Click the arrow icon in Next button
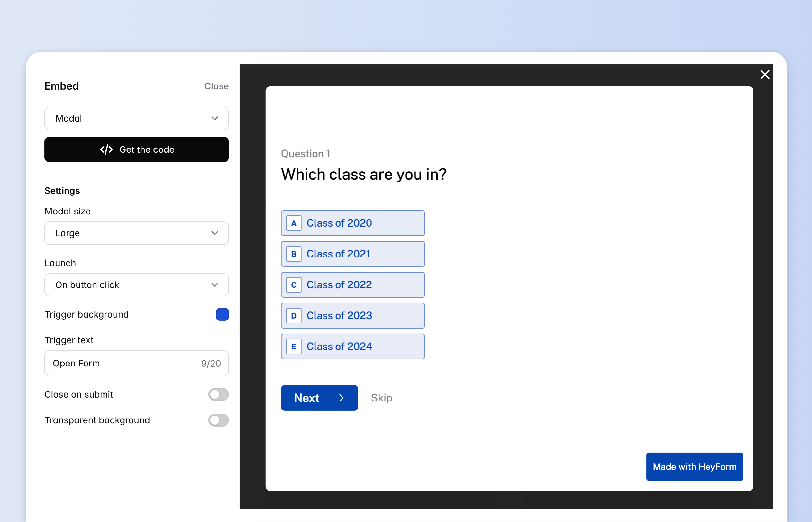 pos(342,398)
